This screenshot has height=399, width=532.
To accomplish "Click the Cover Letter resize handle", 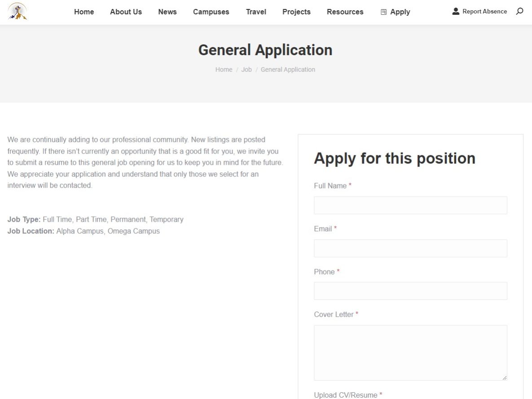I will point(505,378).
